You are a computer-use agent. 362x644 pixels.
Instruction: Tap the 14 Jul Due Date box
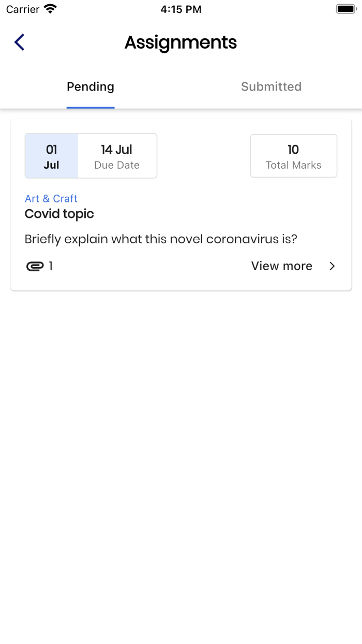[117, 156]
